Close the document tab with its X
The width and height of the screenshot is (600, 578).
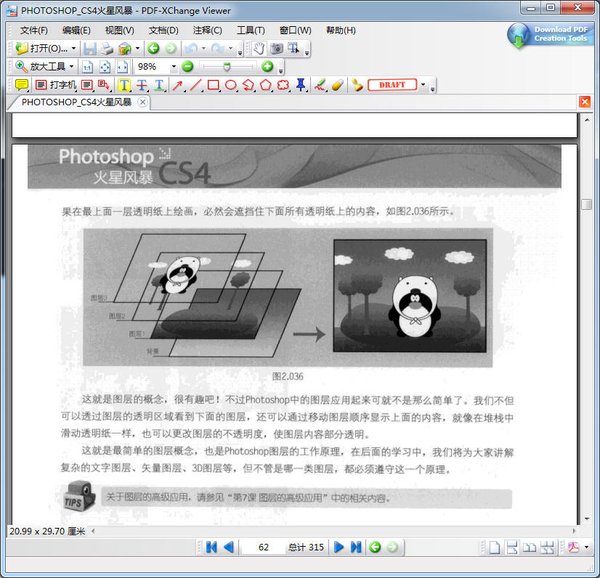point(142,102)
